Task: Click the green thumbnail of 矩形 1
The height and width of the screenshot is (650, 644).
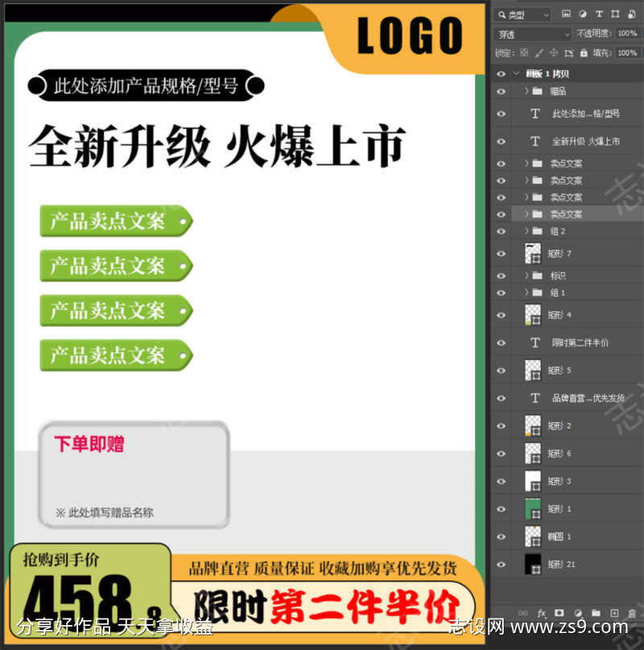Action: pos(533,508)
